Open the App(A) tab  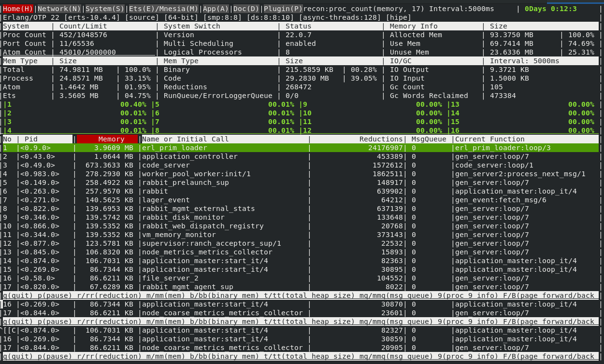click(215, 9)
